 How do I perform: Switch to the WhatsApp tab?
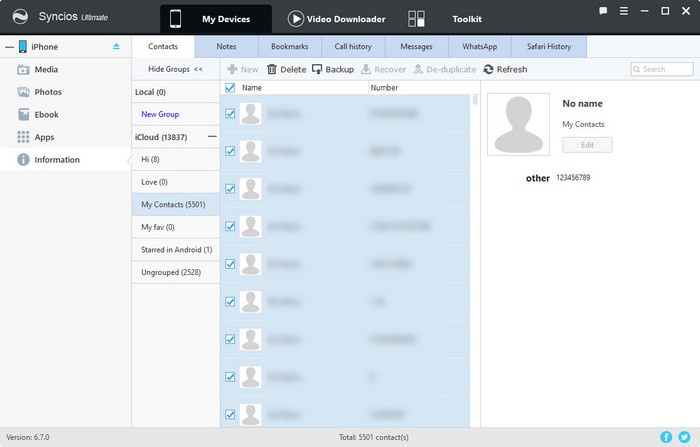[480, 46]
